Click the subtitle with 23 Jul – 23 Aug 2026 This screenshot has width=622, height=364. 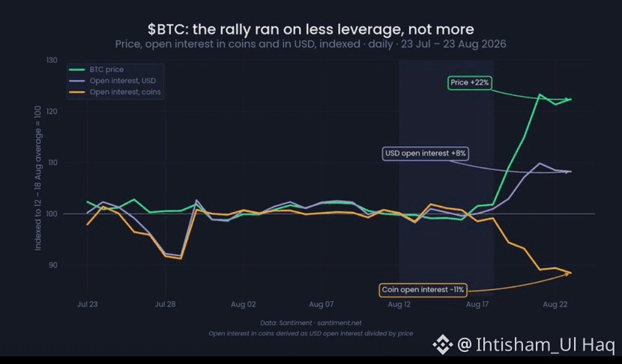point(310,44)
